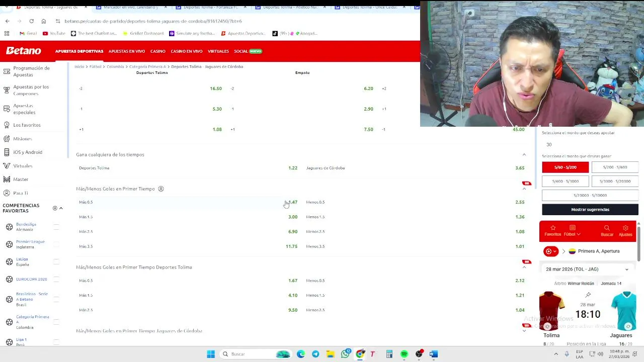The width and height of the screenshot is (644, 362).
Task: Select S/600 - S/3000 win range
Action: (x=565, y=181)
